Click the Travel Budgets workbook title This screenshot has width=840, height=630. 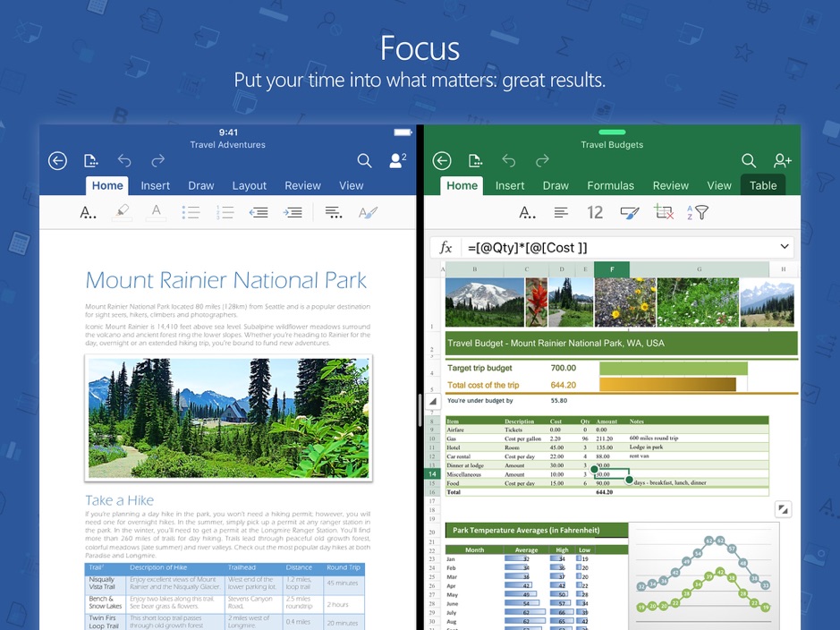click(612, 145)
